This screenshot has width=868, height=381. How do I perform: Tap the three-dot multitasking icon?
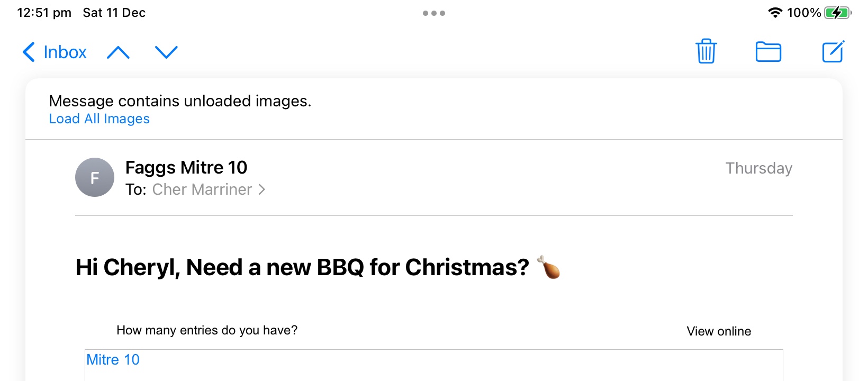point(434,13)
